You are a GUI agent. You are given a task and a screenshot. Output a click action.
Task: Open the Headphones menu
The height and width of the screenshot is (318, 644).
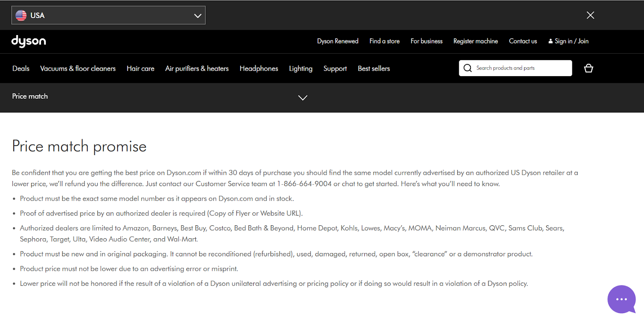tap(259, 69)
